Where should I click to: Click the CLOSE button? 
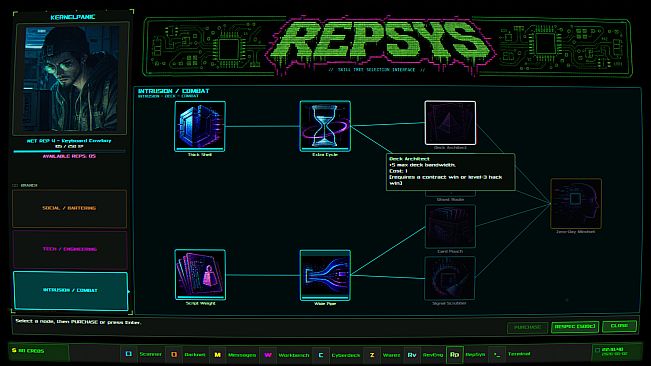coord(619,326)
